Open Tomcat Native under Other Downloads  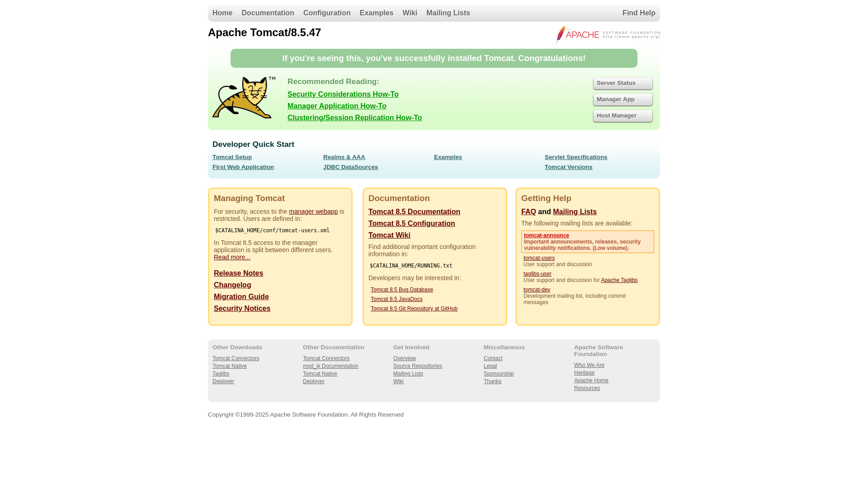(x=230, y=366)
